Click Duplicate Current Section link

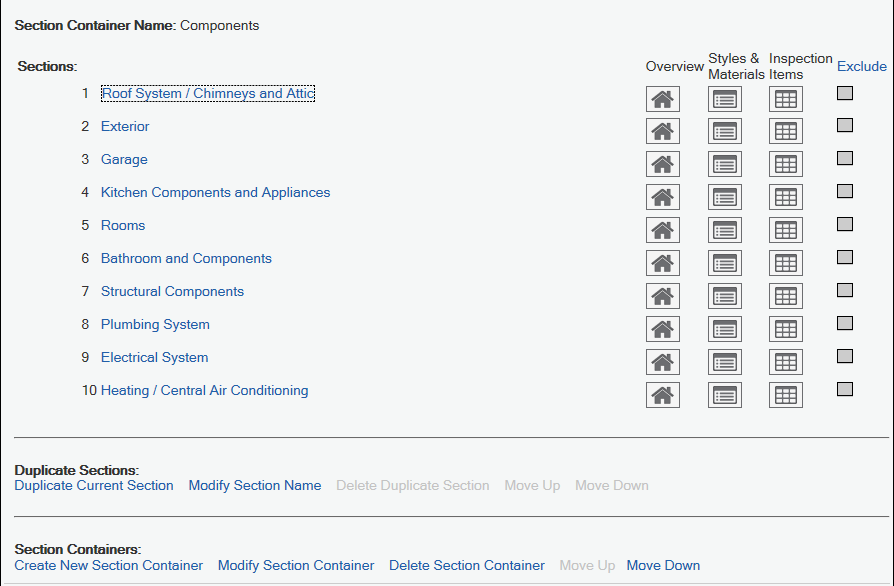tap(94, 486)
